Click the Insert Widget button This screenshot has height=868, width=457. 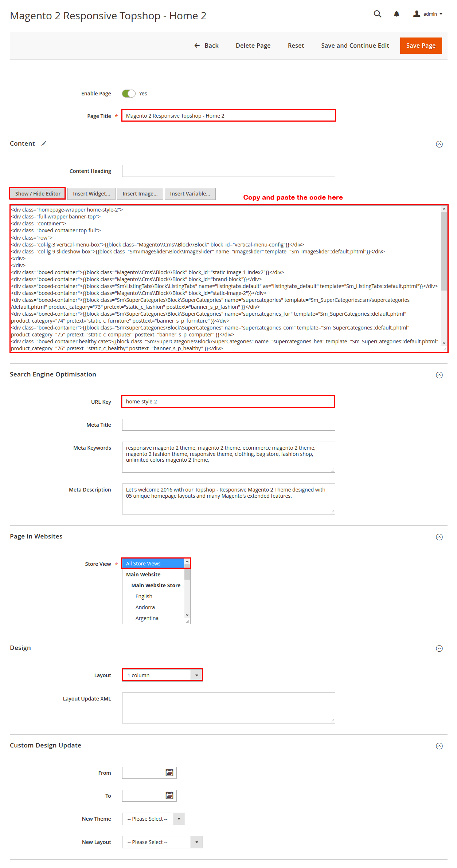tap(91, 194)
